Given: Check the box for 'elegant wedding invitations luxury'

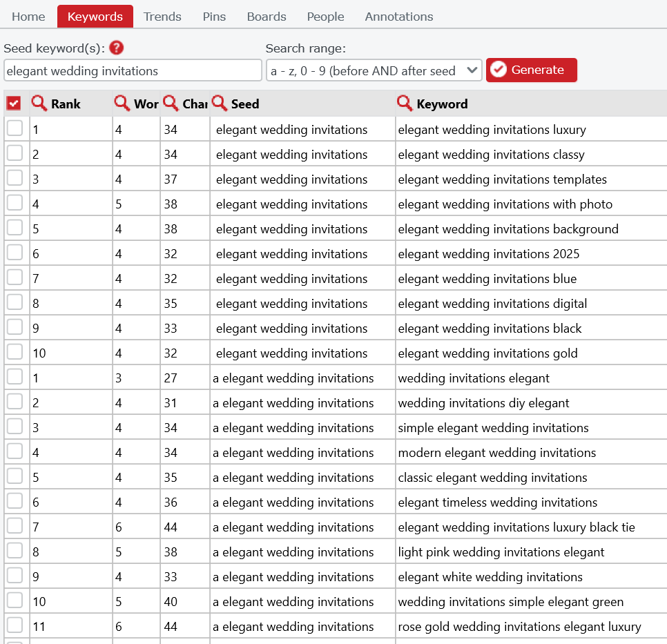Looking at the screenshot, I should 14,128.
